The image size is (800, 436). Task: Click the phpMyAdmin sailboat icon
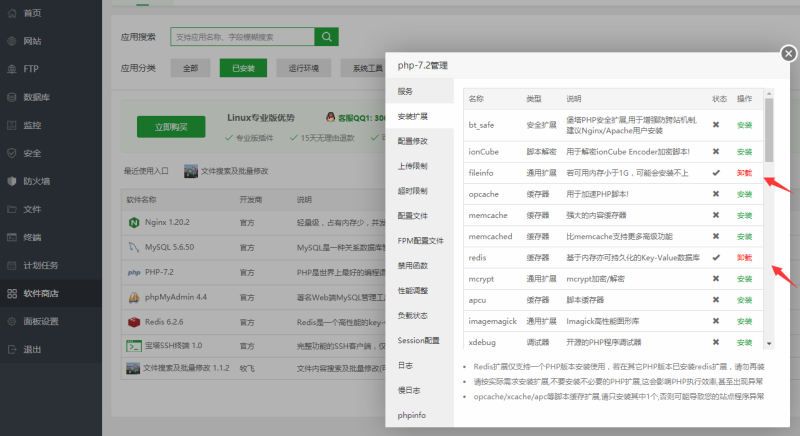click(x=134, y=297)
